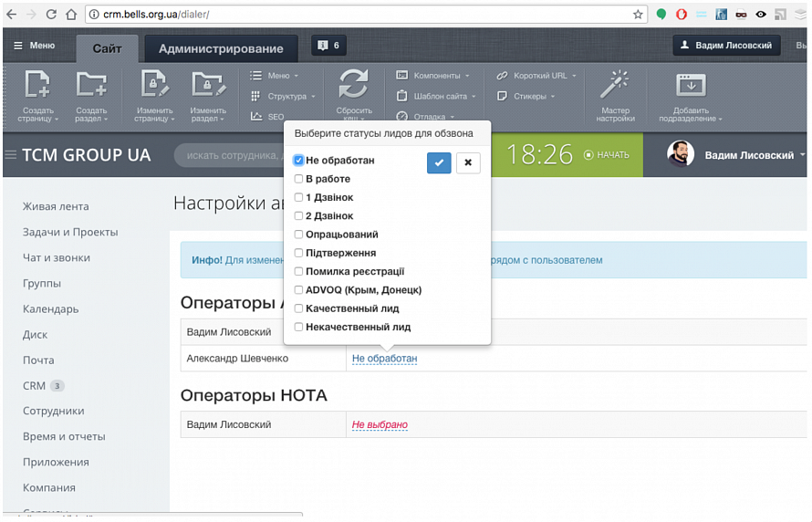Open the settings wizard wand icon
Screen dimensions: 812x522
pyautogui.click(x=615, y=84)
